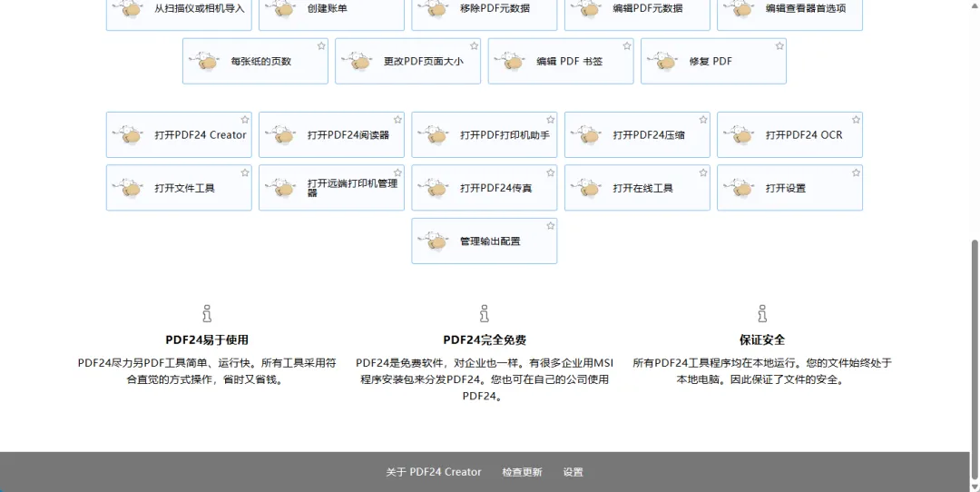Launch 打开设置 tile

[790, 188]
